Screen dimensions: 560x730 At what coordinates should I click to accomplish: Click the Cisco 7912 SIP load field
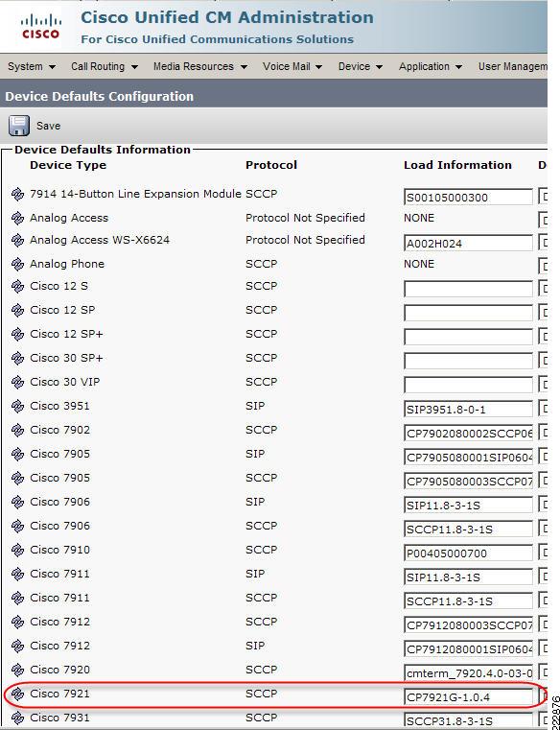click(x=468, y=649)
